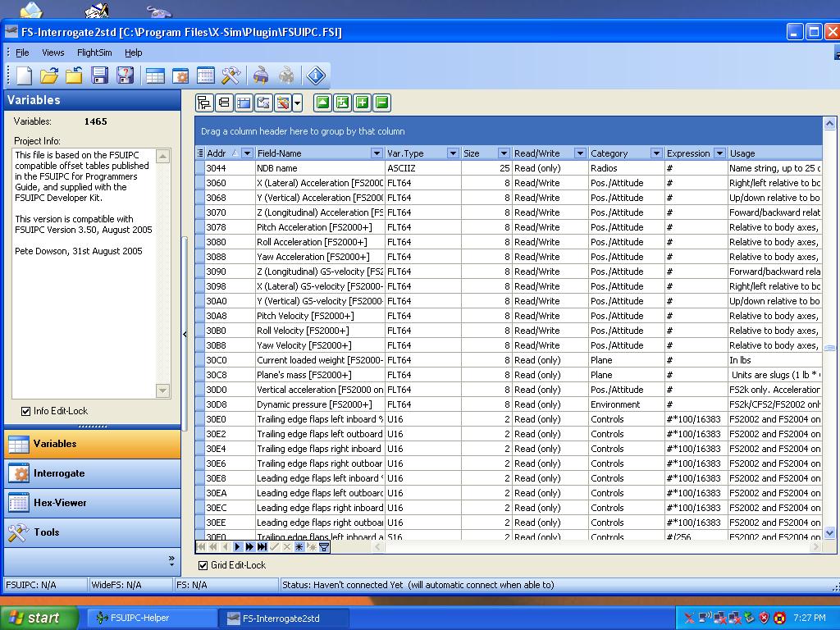Click the collapse-tree icon above the grid
The height and width of the screenshot is (630, 840).
pyautogui.click(x=224, y=103)
